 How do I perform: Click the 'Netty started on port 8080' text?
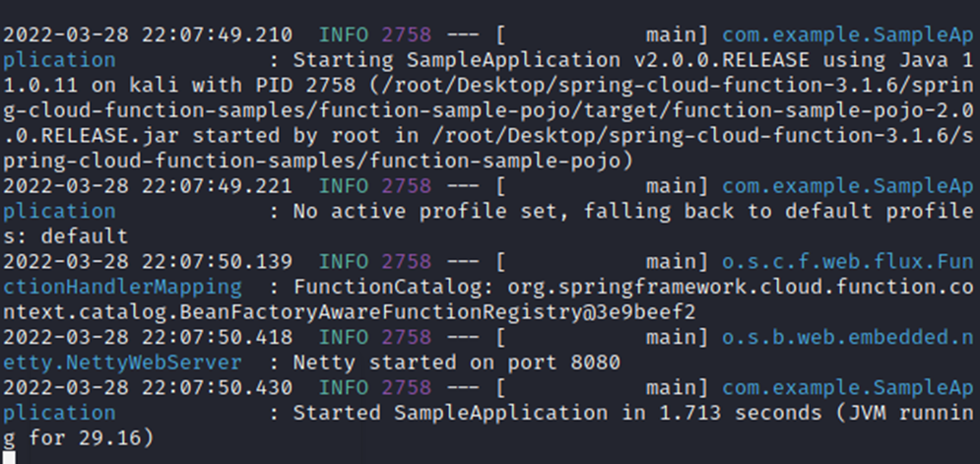pos(456,363)
